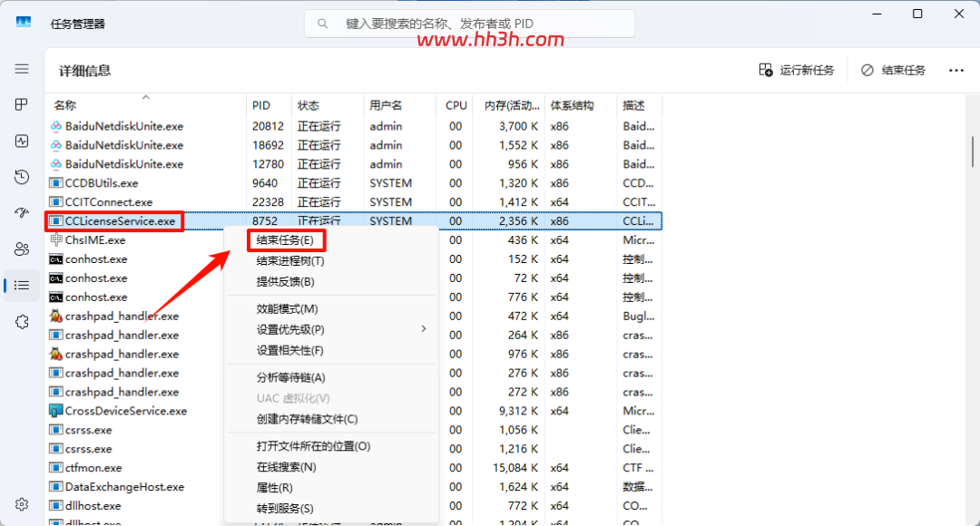Select BaiduNetdiskUnite.exe row with PID 20812
The width and height of the screenshot is (980, 526).
click(354, 126)
